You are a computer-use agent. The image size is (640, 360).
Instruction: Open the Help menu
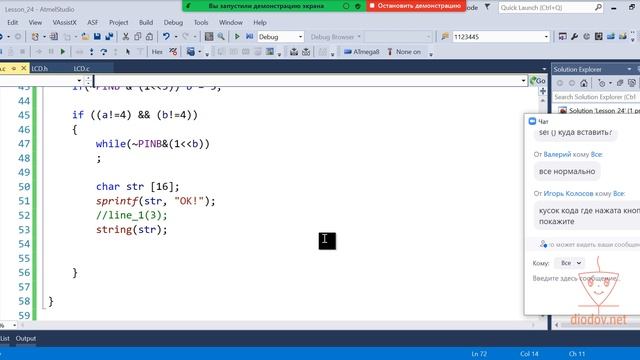click(260, 22)
